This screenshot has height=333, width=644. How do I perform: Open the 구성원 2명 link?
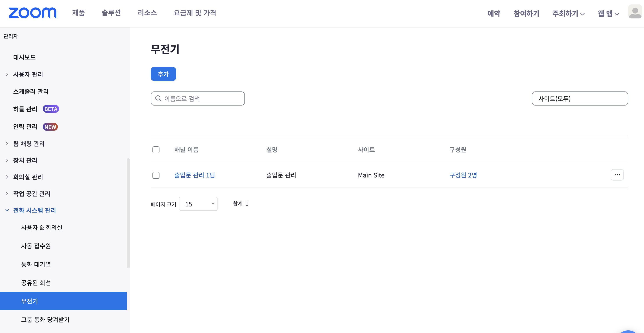[463, 175]
